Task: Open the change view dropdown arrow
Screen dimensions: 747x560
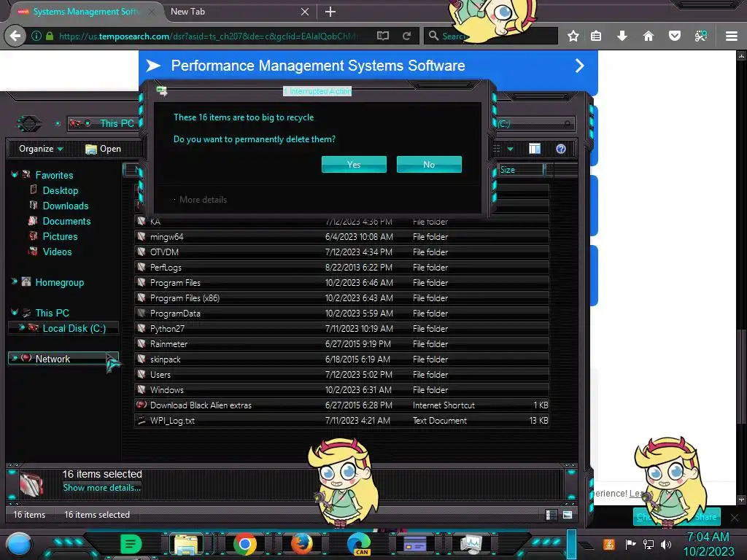Action: tap(510, 149)
